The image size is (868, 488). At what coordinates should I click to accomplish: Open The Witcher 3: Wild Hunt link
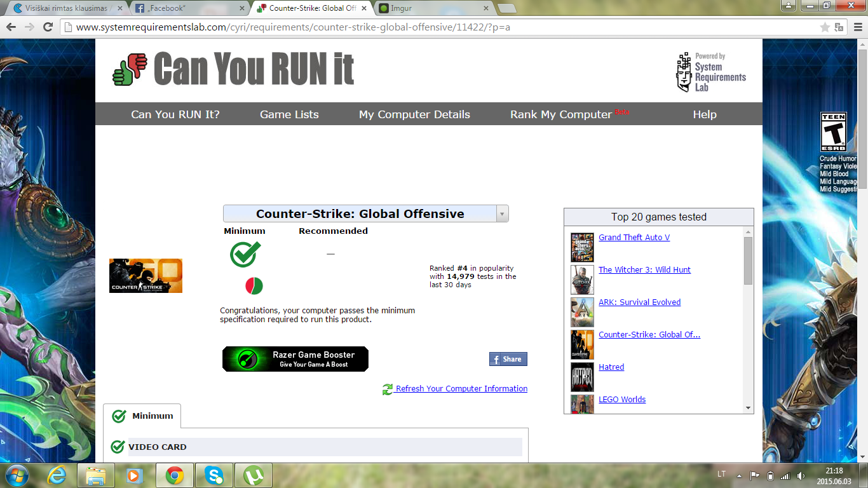click(x=644, y=269)
